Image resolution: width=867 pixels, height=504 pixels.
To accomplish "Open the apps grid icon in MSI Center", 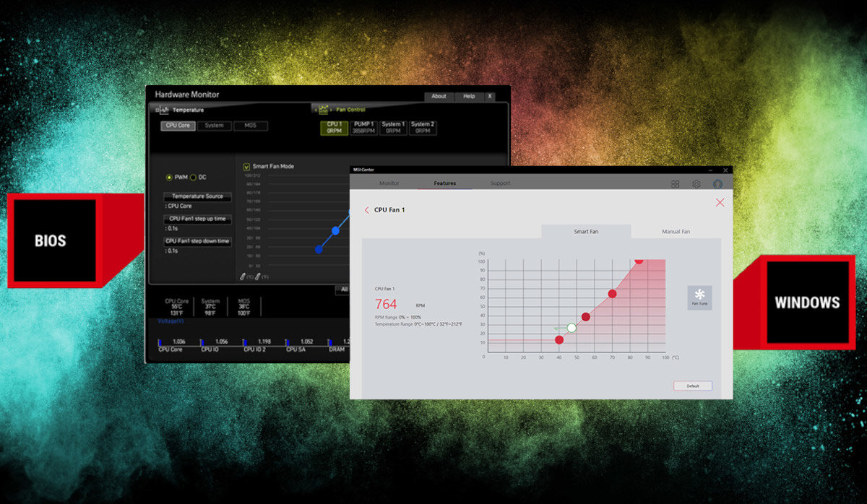I will pos(675,184).
